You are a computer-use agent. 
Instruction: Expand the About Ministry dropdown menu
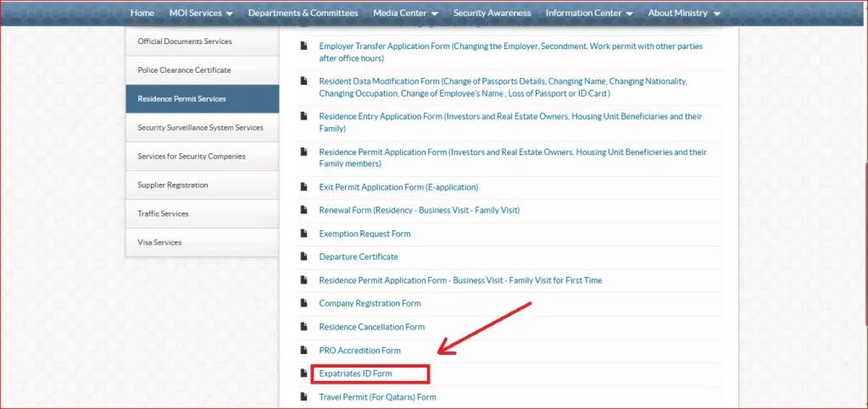(x=717, y=14)
